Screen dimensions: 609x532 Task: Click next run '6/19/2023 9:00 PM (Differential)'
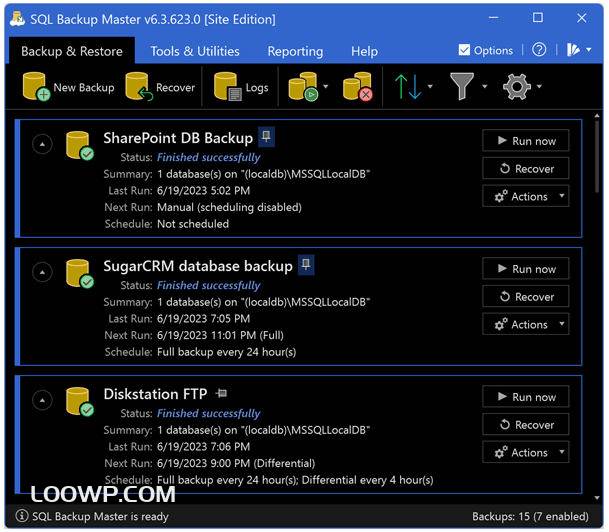[x=236, y=463]
